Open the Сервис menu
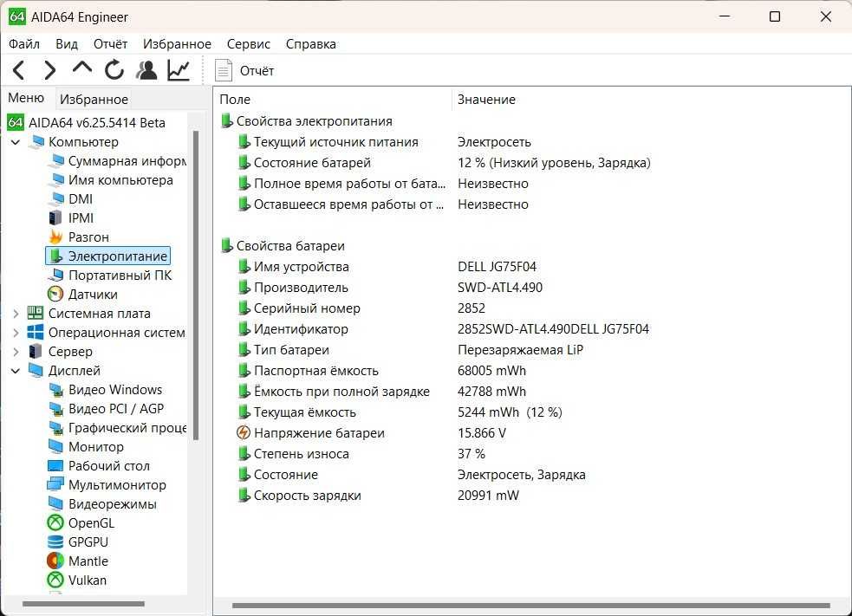Screen dimensions: 852x616 click(248, 44)
